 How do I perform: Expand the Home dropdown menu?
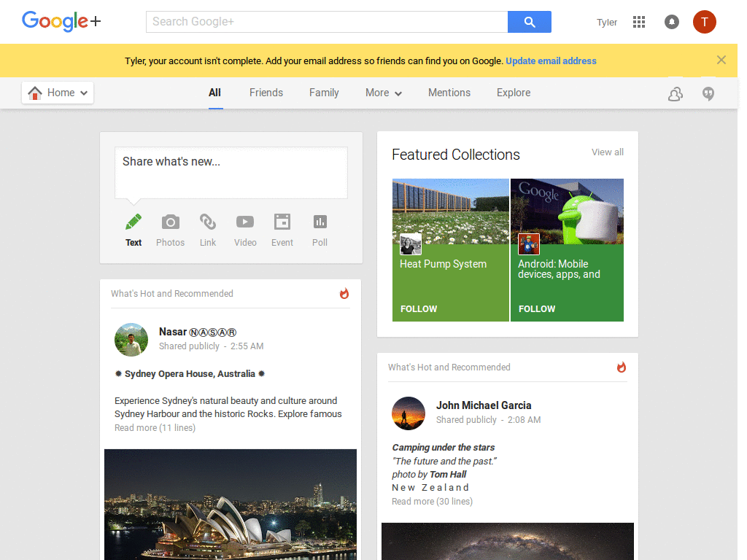[x=58, y=93]
